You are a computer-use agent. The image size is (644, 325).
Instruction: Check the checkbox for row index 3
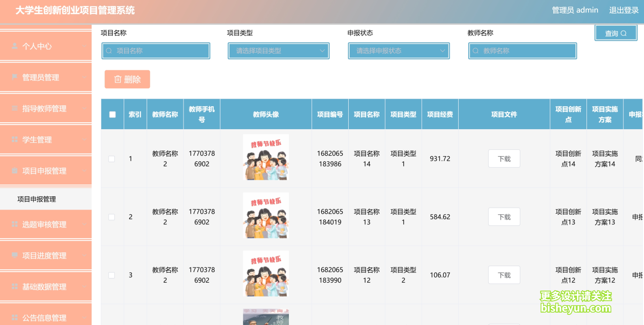pos(112,275)
